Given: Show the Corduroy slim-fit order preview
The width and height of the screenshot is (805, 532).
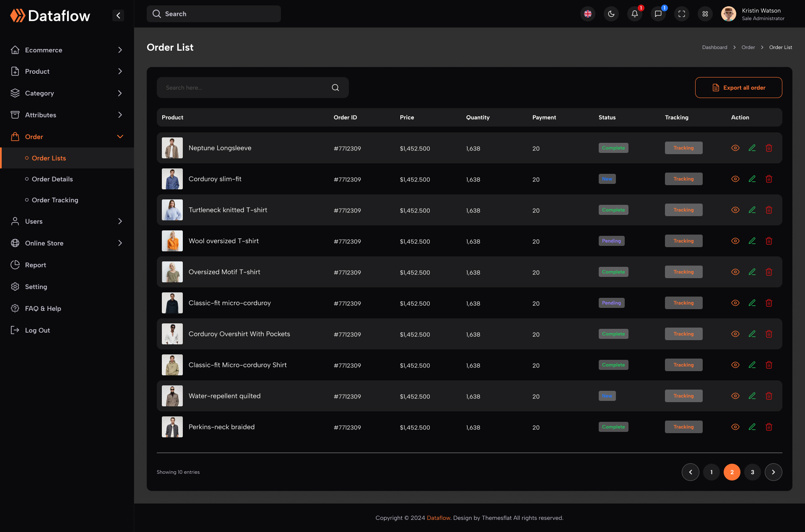Looking at the screenshot, I should (x=735, y=179).
